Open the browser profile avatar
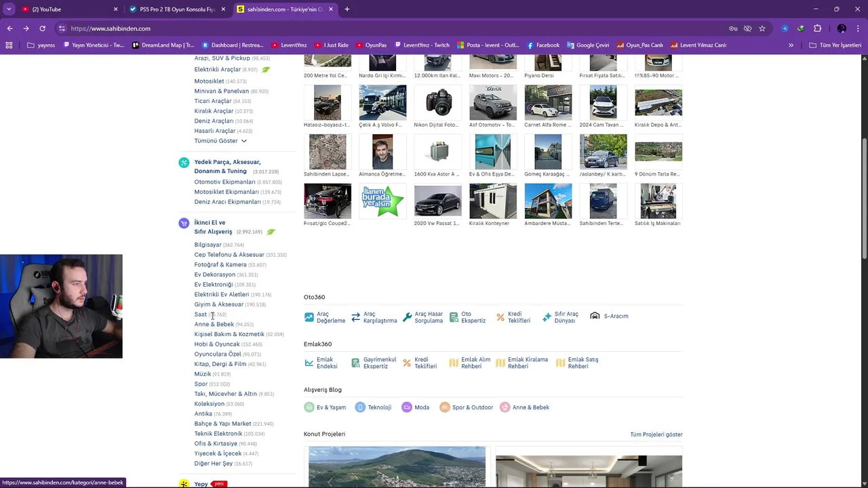The width and height of the screenshot is (868, 488). [842, 28]
